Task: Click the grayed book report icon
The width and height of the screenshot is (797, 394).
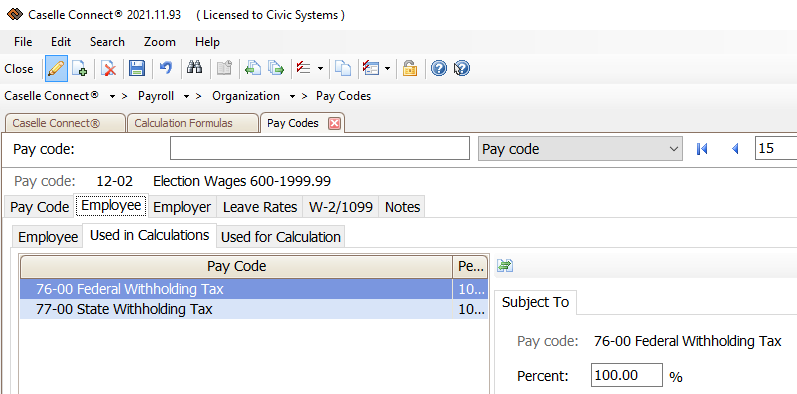Action: tap(224, 68)
